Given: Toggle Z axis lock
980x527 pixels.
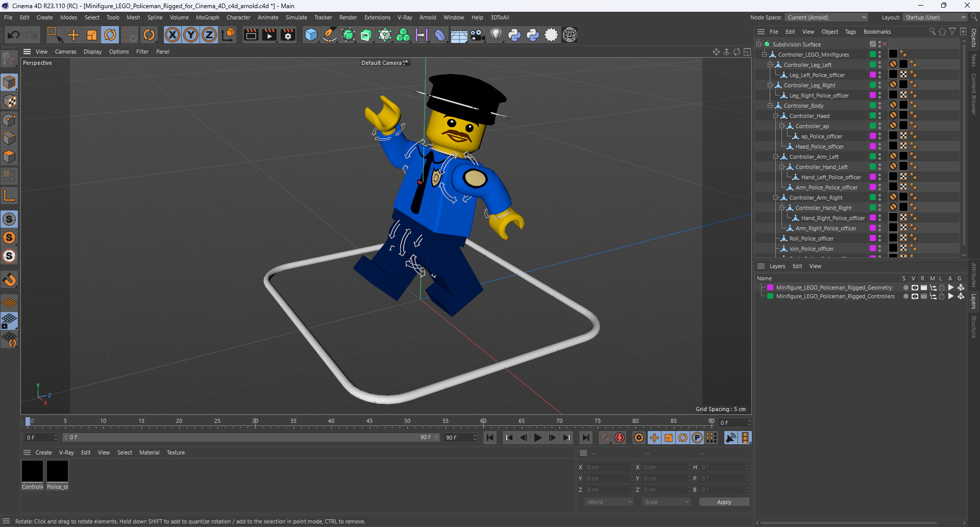Looking at the screenshot, I should [209, 35].
